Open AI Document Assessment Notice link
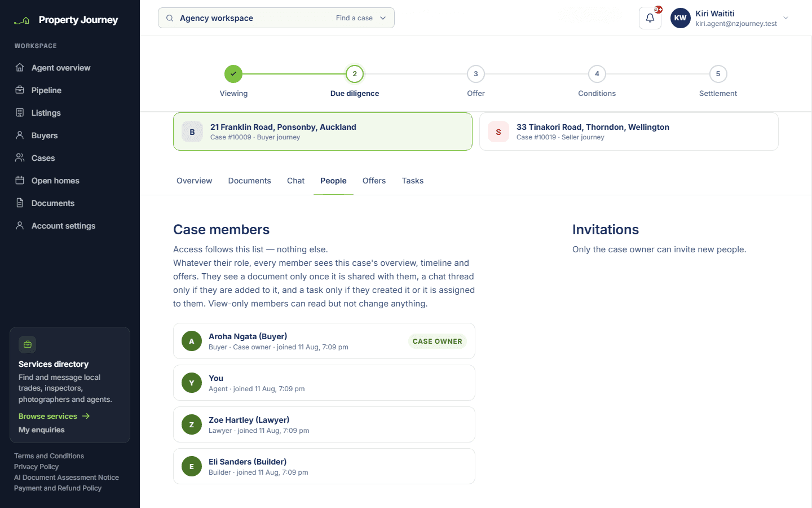The height and width of the screenshot is (508, 812). point(67,478)
